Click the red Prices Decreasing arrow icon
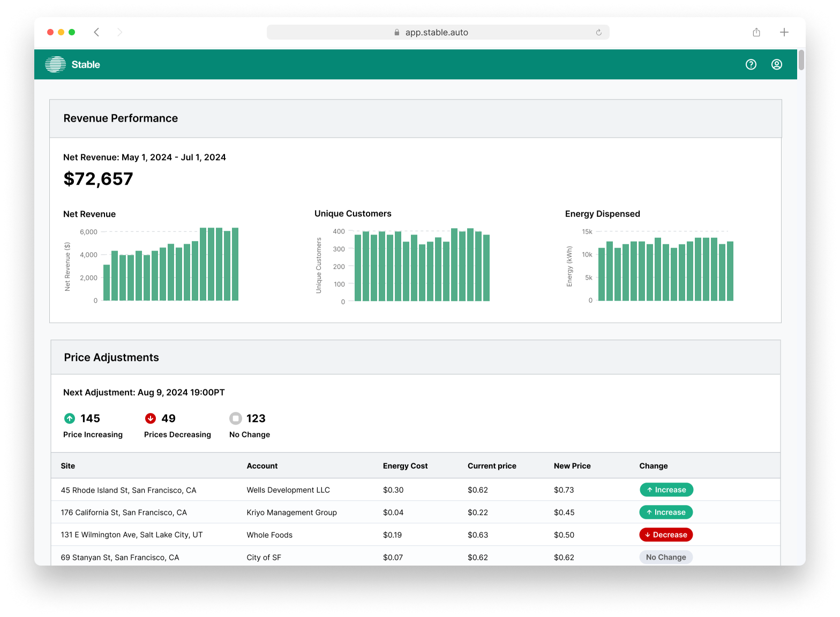 pos(151,418)
